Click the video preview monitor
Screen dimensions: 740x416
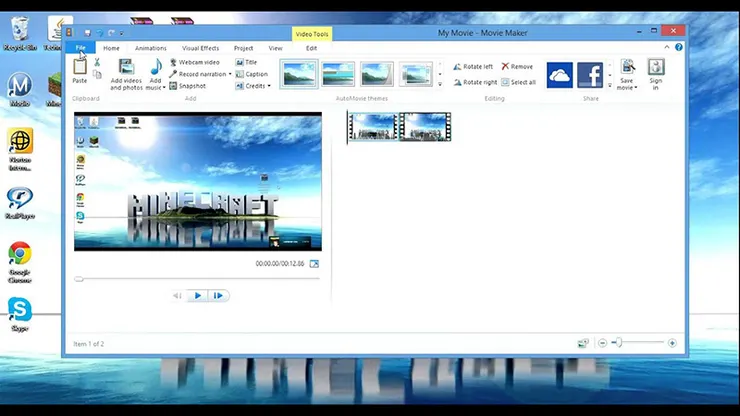[x=198, y=181]
